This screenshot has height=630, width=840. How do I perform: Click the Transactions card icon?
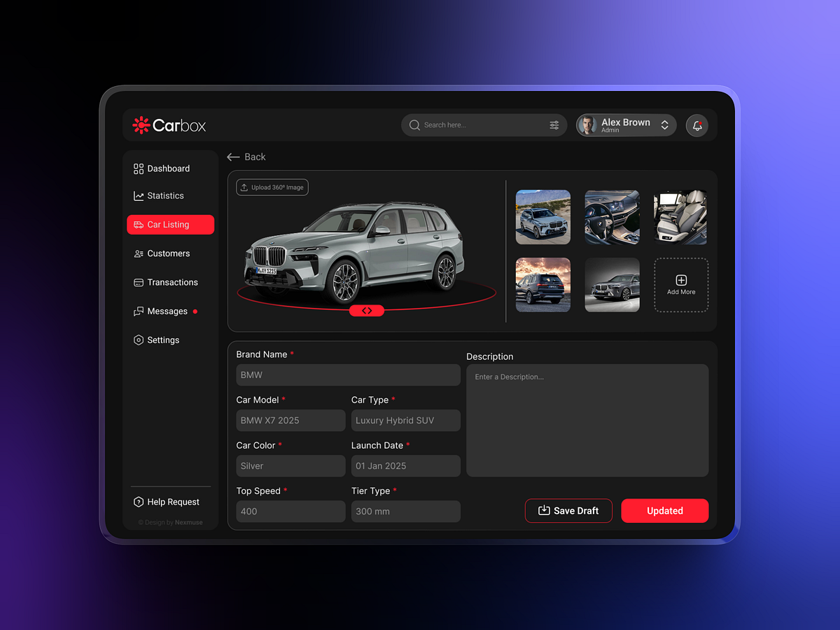pyautogui.click(x=139, y=282)
